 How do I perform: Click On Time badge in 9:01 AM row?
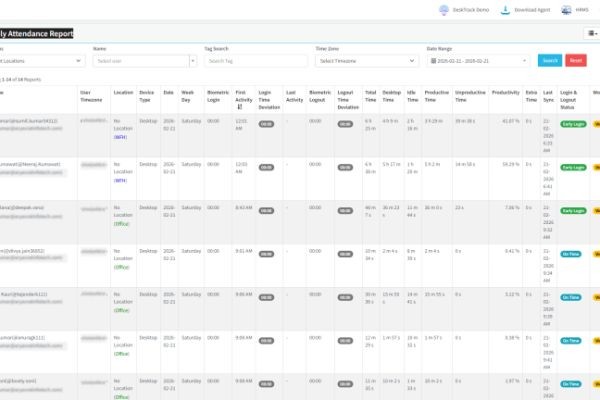[571, 254]
